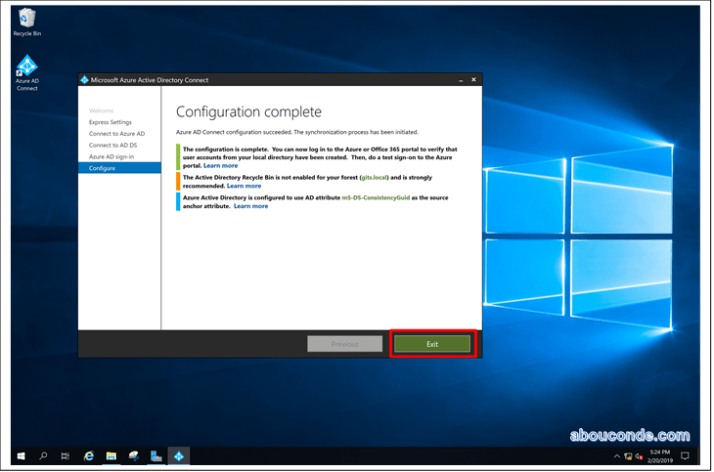
Task: Open File Explorer from the taskbar
Action: (x=111, y=456)
